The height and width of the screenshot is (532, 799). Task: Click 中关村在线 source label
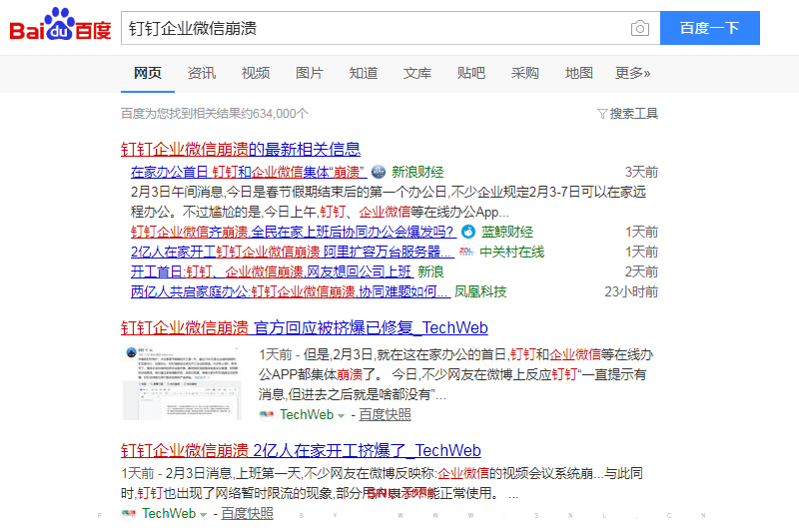[x=511, y=252]
